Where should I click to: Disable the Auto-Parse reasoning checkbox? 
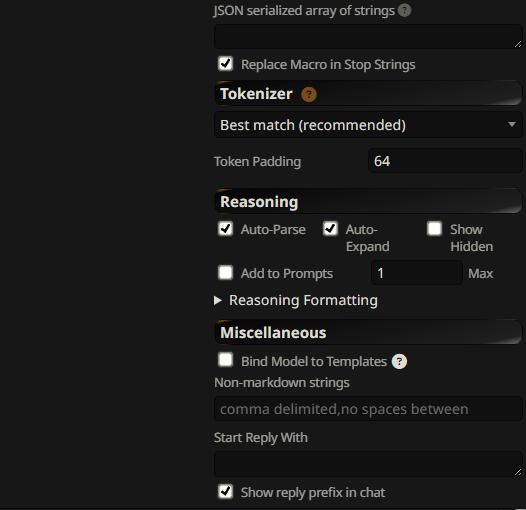click(225, 229)
